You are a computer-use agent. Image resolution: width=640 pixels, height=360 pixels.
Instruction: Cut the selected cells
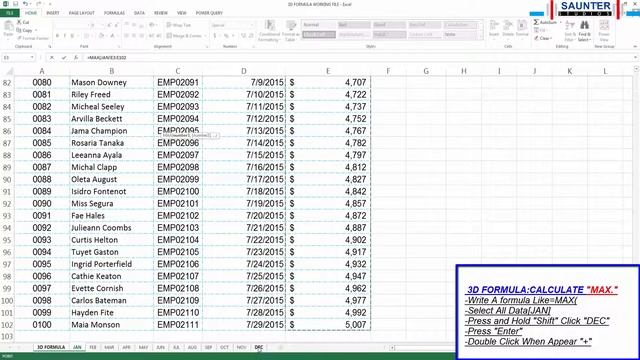tap(23, 22)
